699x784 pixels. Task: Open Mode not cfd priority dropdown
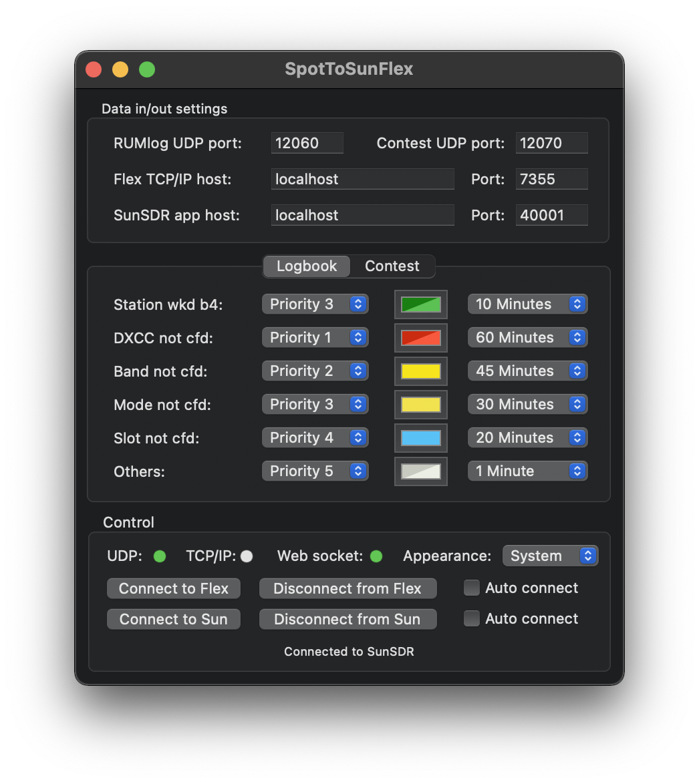[x=315, y=404]
